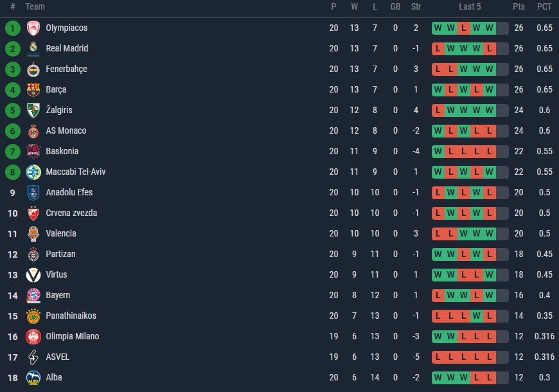
Task: Click the Olympiacos team logo
Action: (x=33, y=28)
